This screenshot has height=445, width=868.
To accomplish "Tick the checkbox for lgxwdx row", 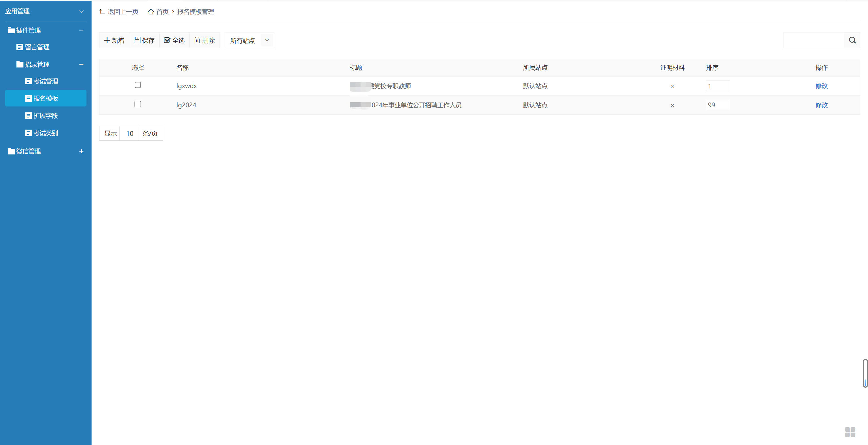I will [138, 85].
